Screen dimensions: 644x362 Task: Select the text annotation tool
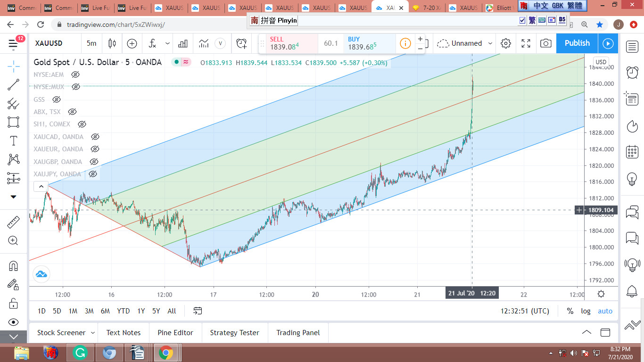(14, 141)
